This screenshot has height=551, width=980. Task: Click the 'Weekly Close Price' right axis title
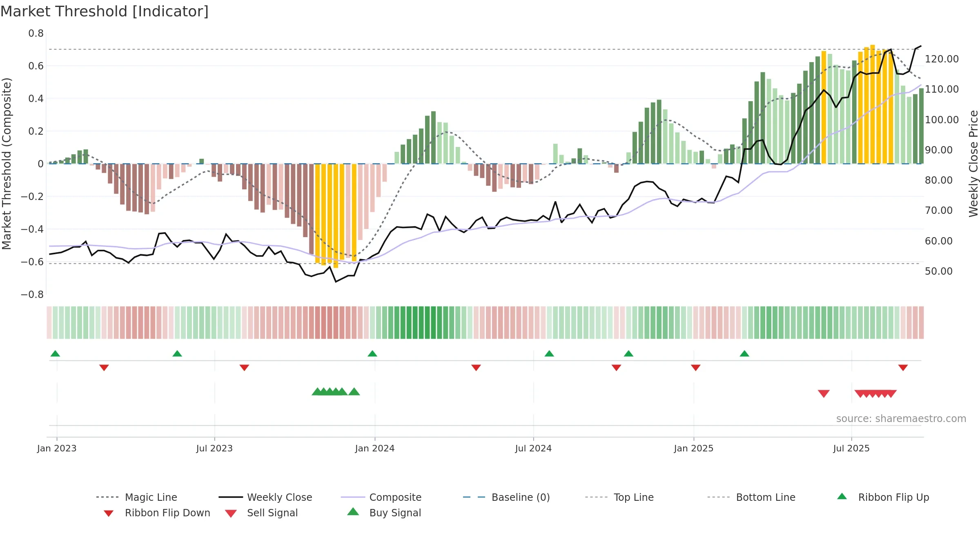[x=973, y=164]
